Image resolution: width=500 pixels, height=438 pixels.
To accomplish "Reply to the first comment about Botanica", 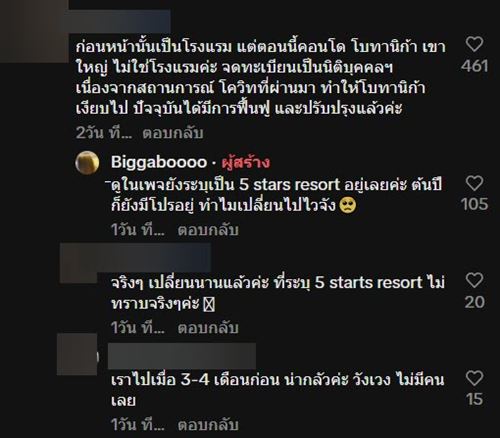I will click(173, 133).
